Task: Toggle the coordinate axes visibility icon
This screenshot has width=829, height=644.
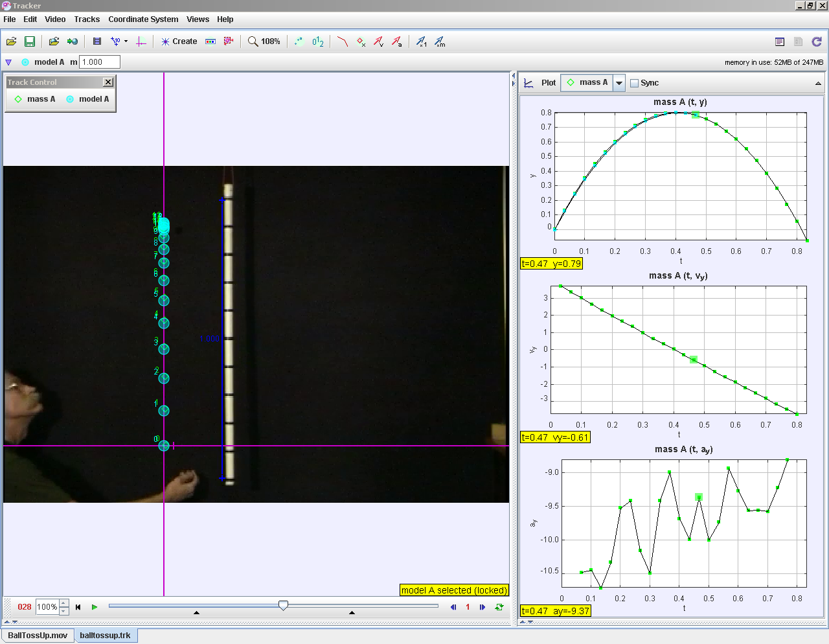Action: point(141,41)
